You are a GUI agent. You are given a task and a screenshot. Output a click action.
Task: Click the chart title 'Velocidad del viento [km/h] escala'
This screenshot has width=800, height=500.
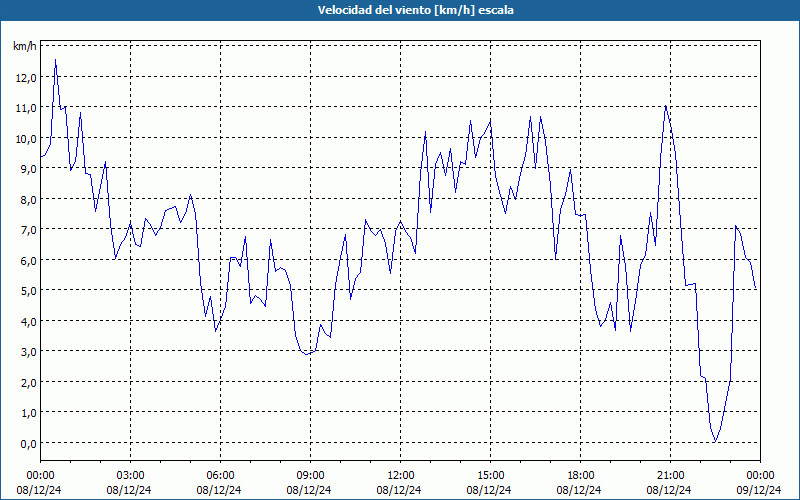click(415, 10)
